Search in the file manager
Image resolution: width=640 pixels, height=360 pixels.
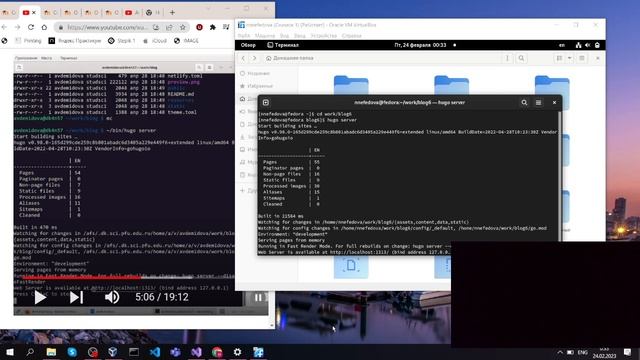521,58
